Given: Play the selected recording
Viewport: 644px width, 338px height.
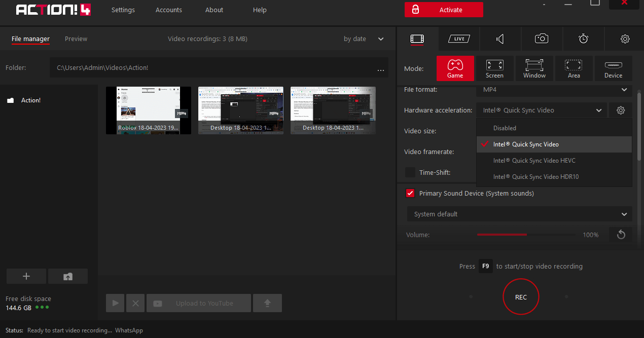Looking at the screenshot, I should coord(115,303).
